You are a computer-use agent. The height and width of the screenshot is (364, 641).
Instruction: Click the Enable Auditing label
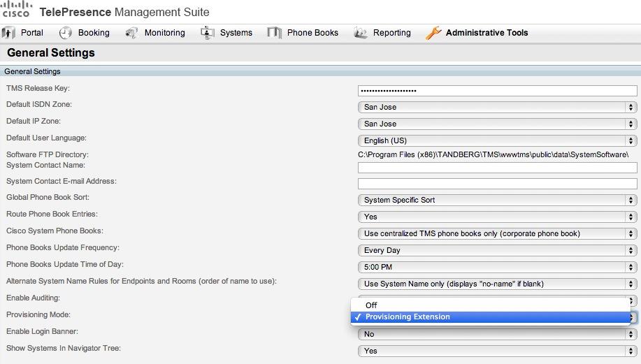click(33, 298)
